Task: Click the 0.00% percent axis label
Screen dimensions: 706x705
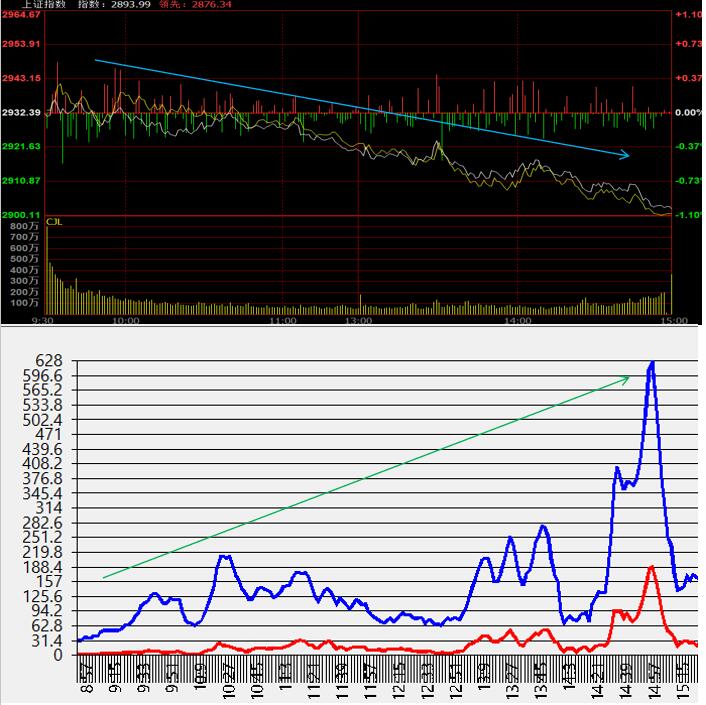Action: coord(688,112)
